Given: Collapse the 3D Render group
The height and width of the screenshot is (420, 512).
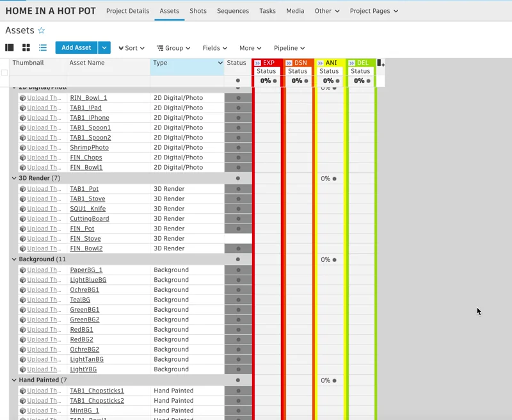Looking at the screenshot, I should [x=15, y=179].
